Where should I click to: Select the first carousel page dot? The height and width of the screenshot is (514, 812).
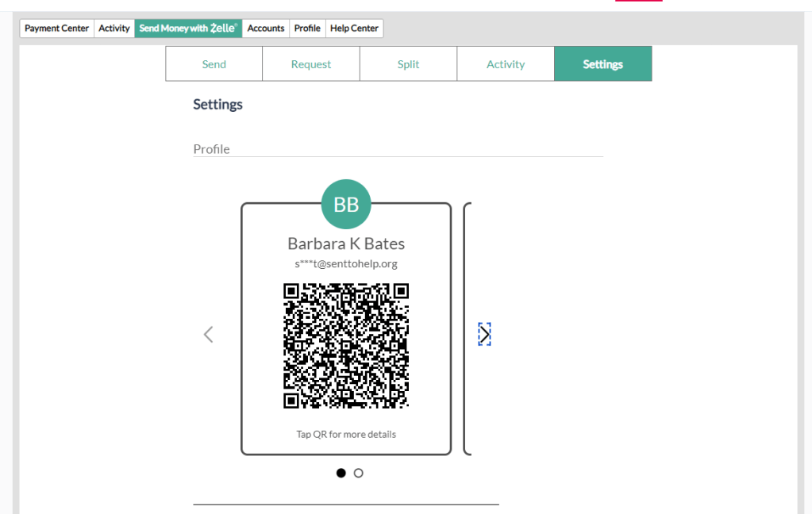(x=341, y=473)
